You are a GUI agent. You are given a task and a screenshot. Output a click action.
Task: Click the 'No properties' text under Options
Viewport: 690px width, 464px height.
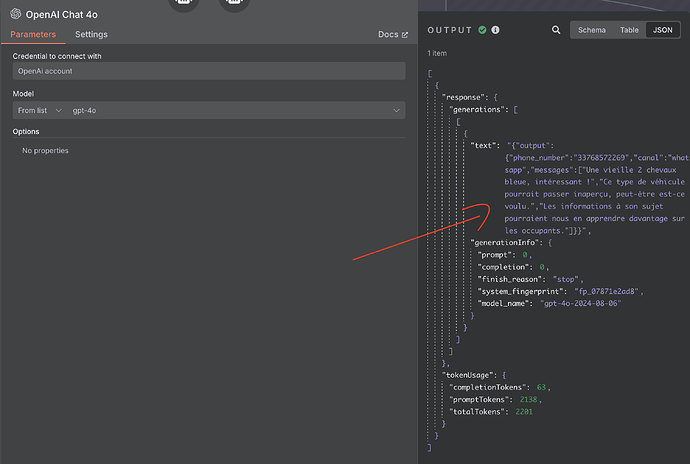(x=45, y=151)
